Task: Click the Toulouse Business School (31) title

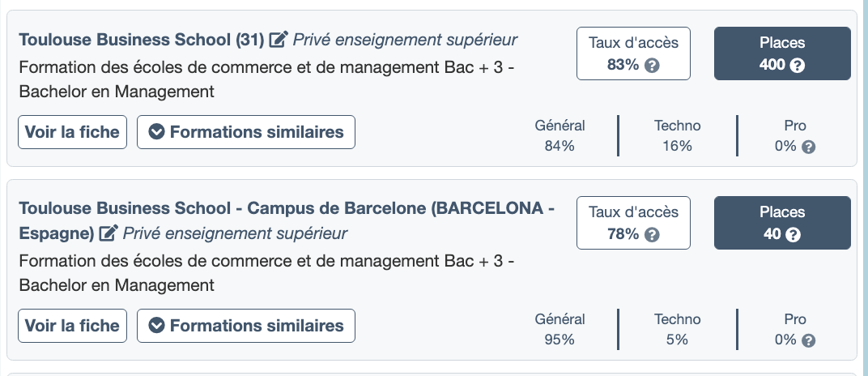Action: click(x=142, y=39)
